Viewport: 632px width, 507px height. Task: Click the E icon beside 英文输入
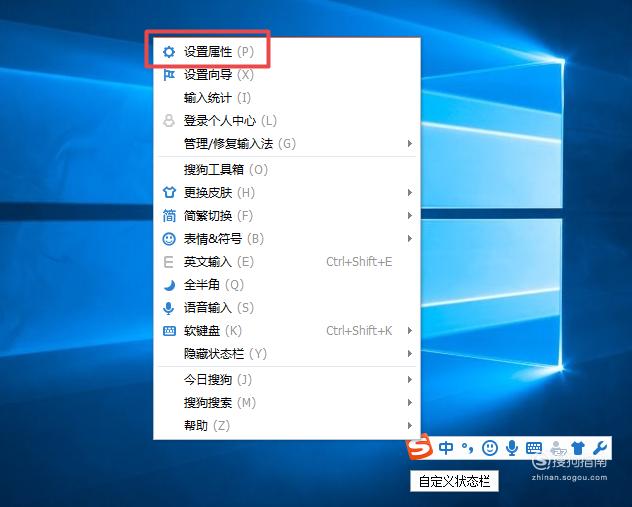pos(168,262)
